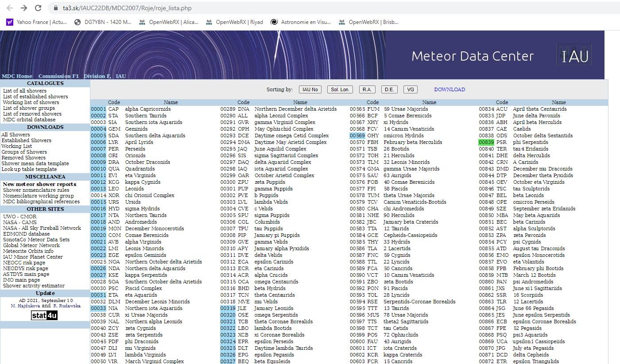Sort showers by IAU No
Viewport: 620px width, 364px height.
click(310, 89)
